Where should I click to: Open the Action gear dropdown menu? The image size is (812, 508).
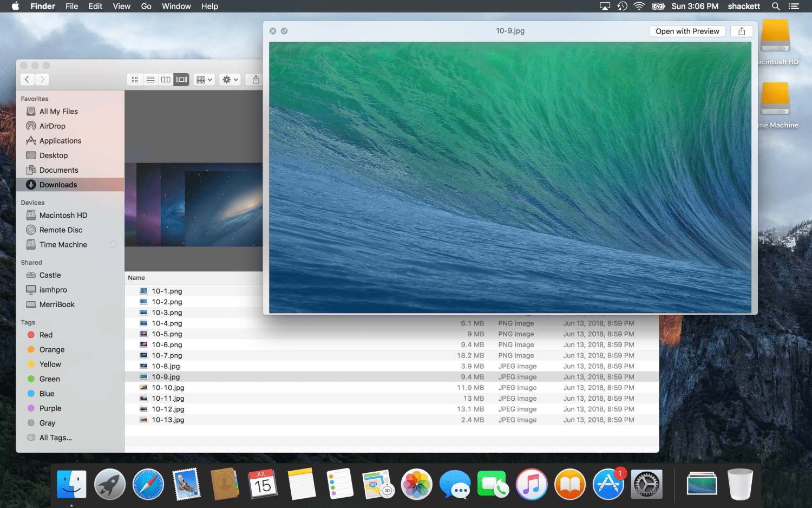coord(230,80)
